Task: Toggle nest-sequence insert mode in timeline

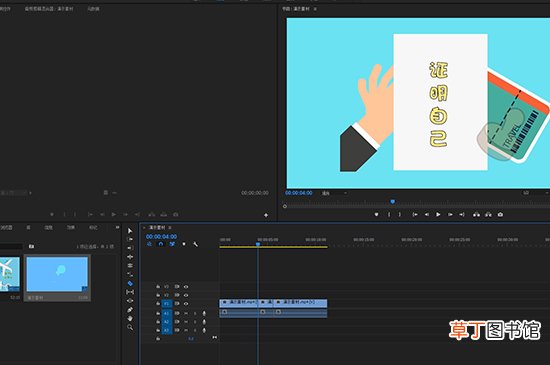Action: (149, 244)
